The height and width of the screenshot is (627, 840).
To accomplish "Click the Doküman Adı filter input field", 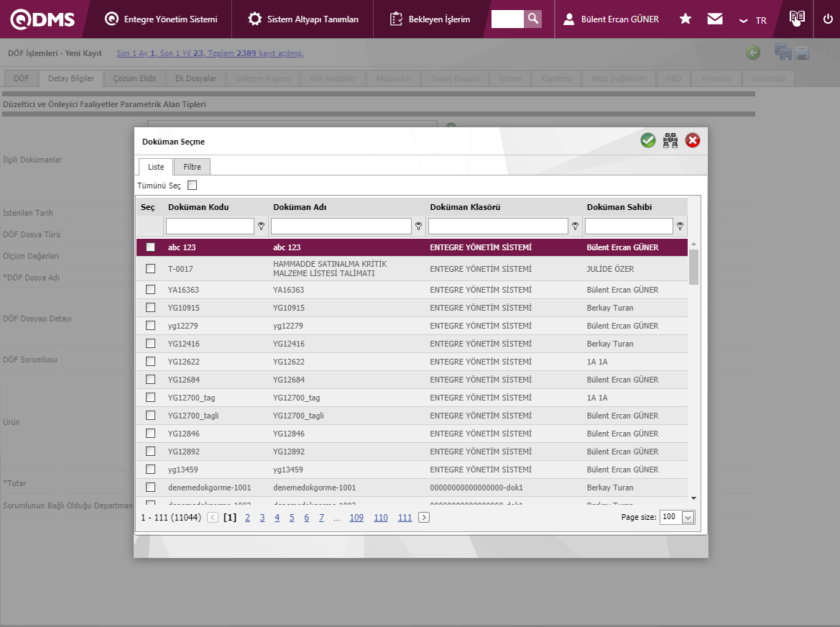I will [x=341, y=226].
